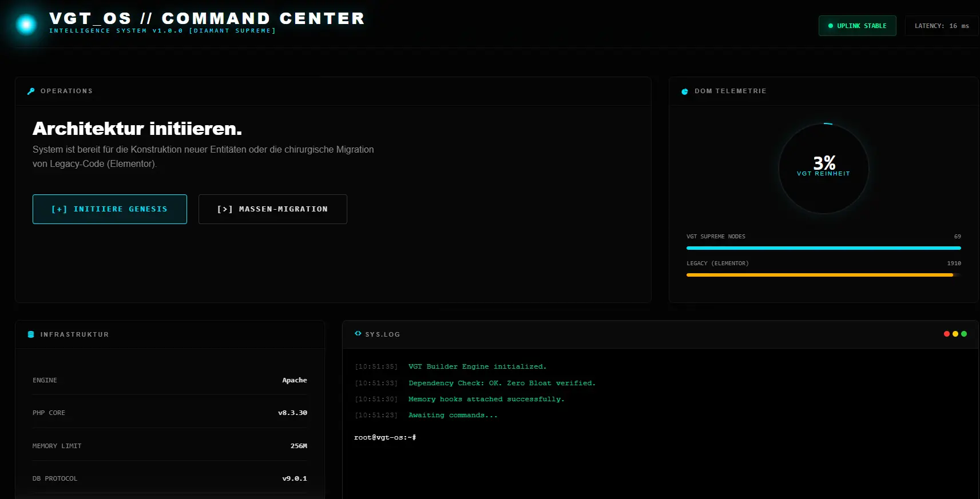Click the [10:51:23] log timestamp
The image size is (980, 499).
point(376,416)
